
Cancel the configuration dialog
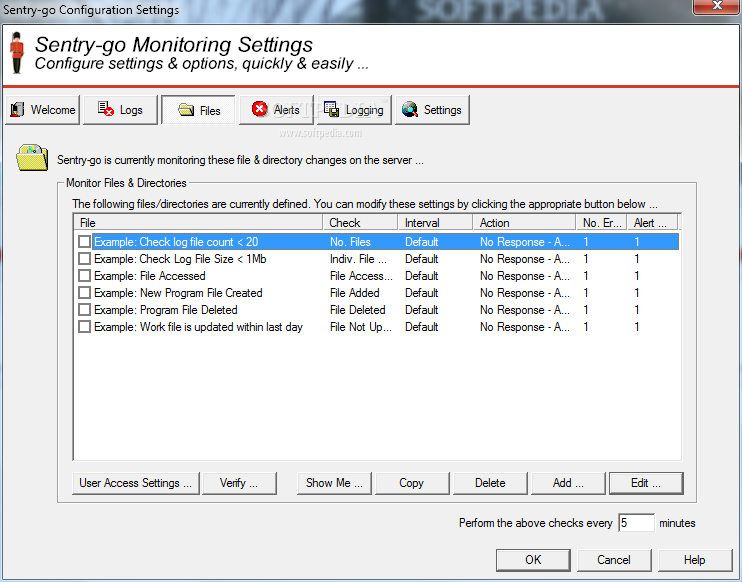(614, 560)
